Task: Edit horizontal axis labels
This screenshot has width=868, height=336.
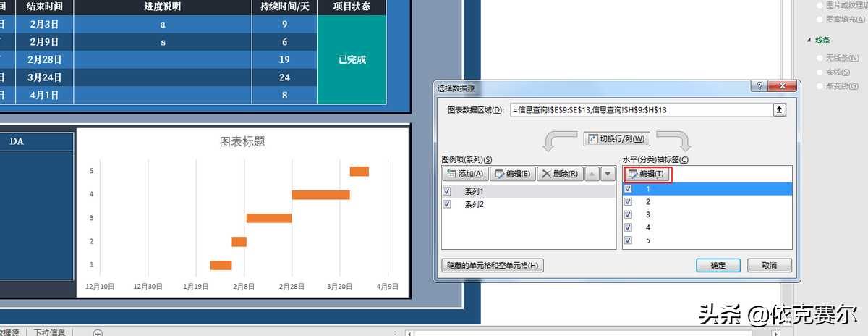Action: pyautogui.click(x=648, y=174)
